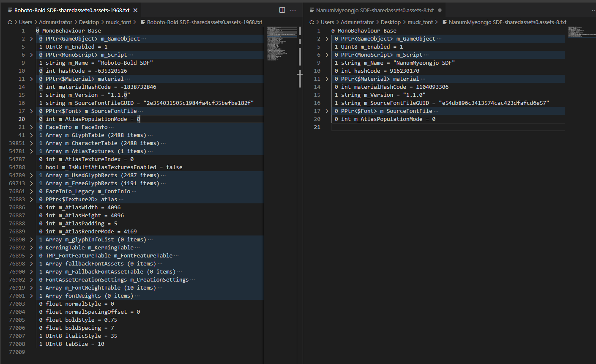Open the C: breadcrumb in the right editor
The height and width of the screenshot is (364, 596).
(x=312, y=22)
